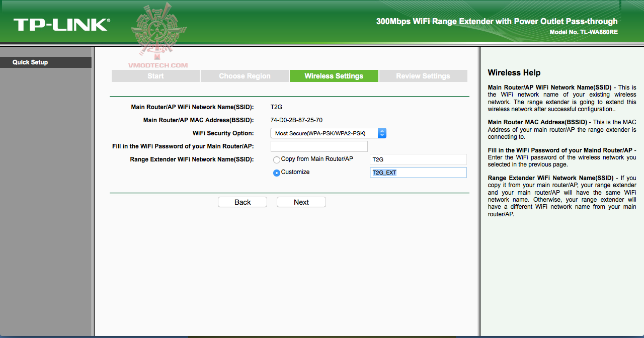Click the Model No. TL-WA860RE text
Viewport: 644px width, 338px height.
(584, 32)
